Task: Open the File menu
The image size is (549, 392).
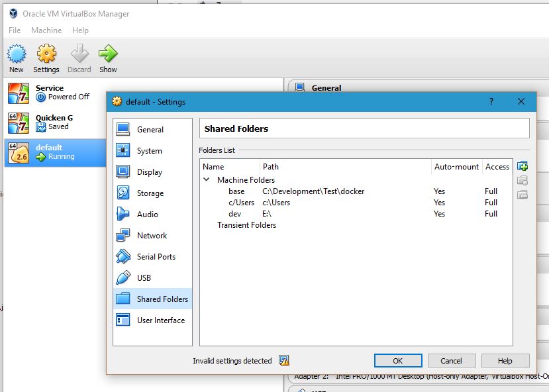Action: tap(15, 30)
